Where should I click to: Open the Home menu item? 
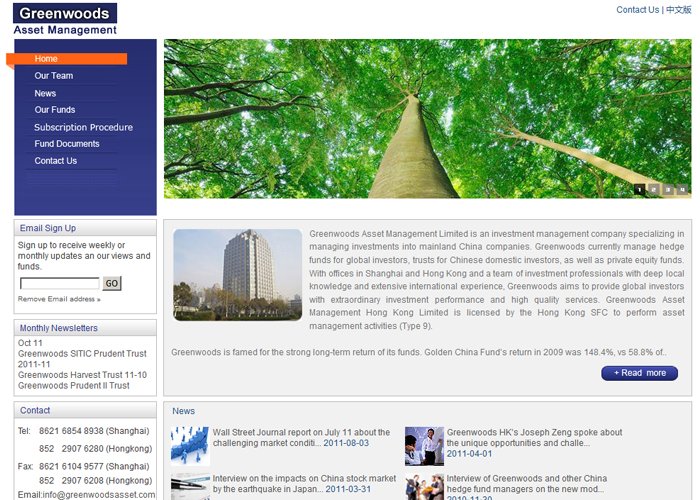(x=46, y=58)
